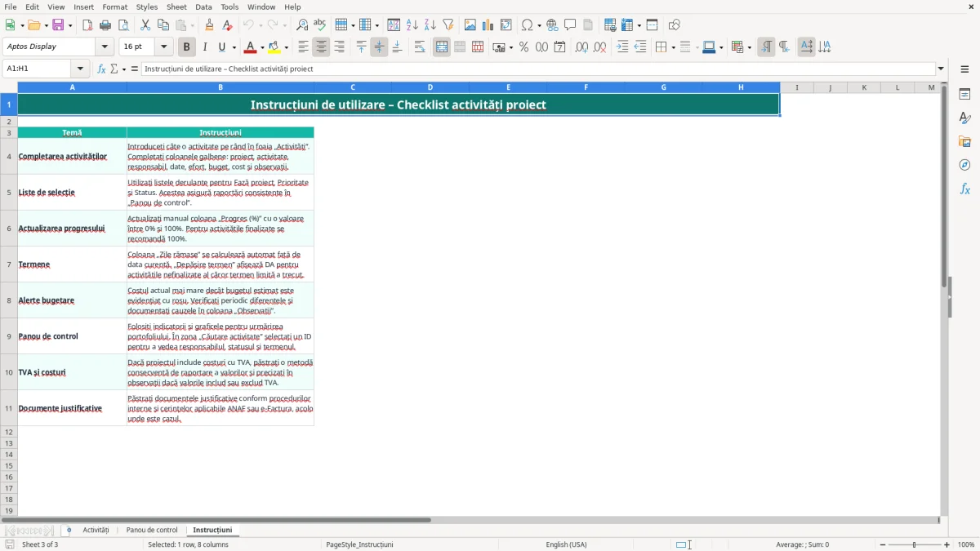Align text left
The image size is (980, 551).
click(x=303, y=47)
